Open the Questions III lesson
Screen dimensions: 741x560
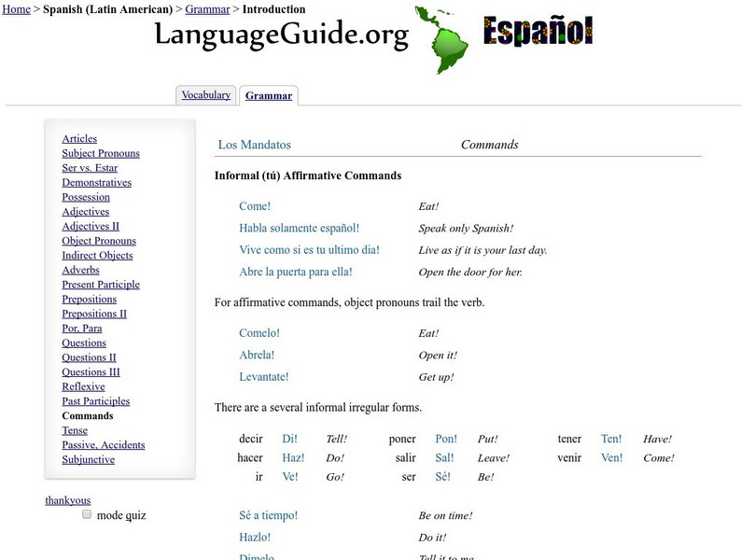pos(91,371)
